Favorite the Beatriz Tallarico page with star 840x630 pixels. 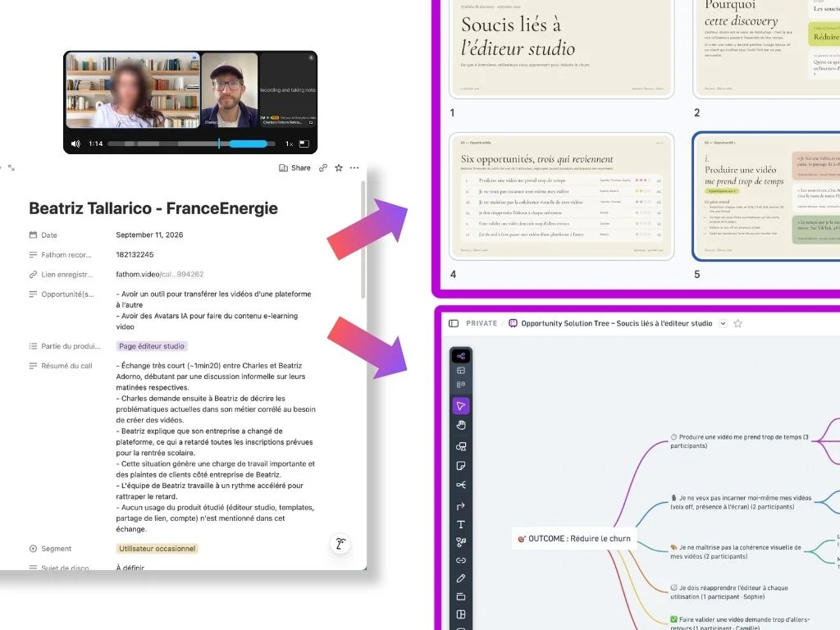[339, 167]
